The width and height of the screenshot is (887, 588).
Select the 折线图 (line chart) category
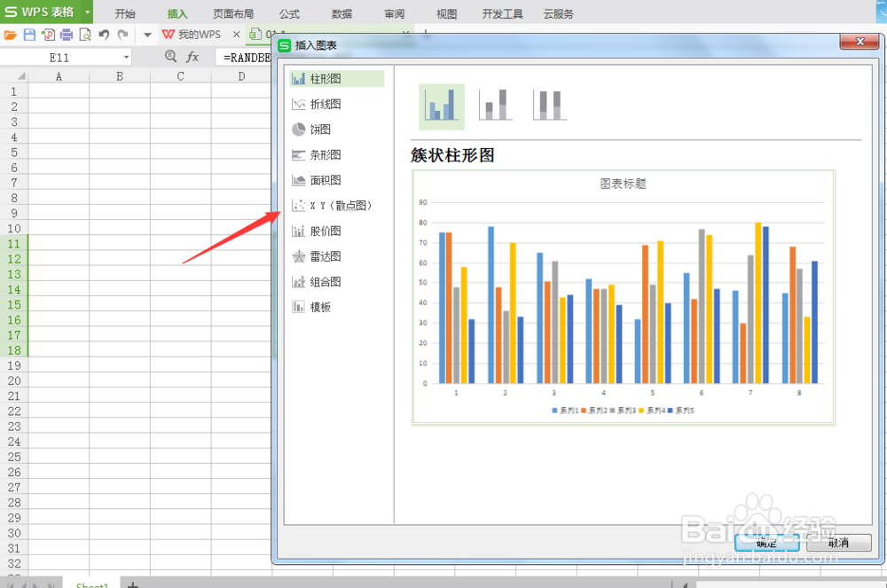[324, 103]
